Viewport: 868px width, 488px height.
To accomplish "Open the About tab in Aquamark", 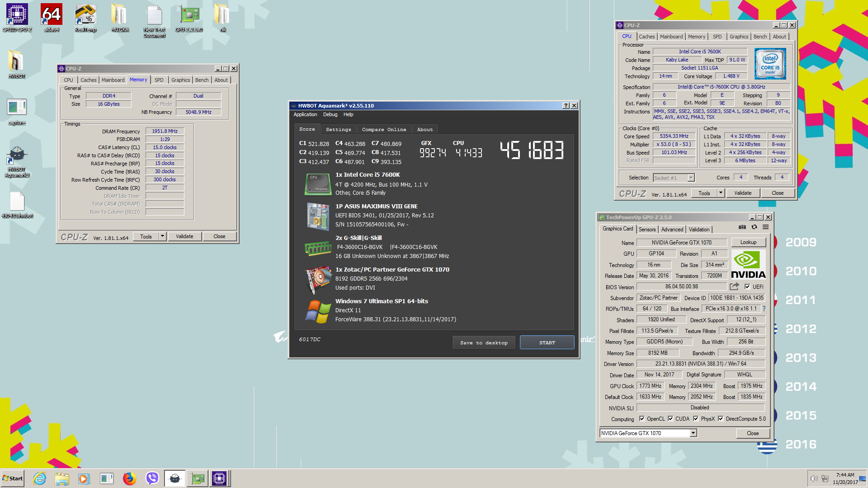I will pos(425,129).
